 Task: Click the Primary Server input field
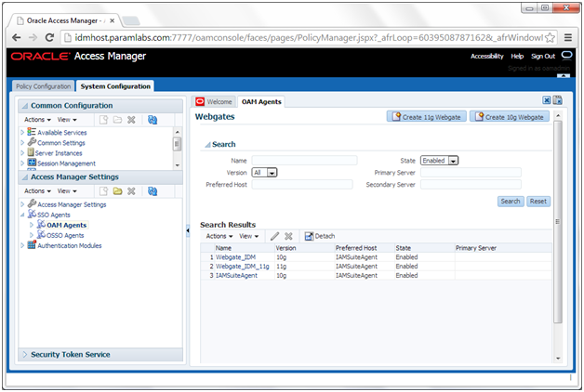471,173
